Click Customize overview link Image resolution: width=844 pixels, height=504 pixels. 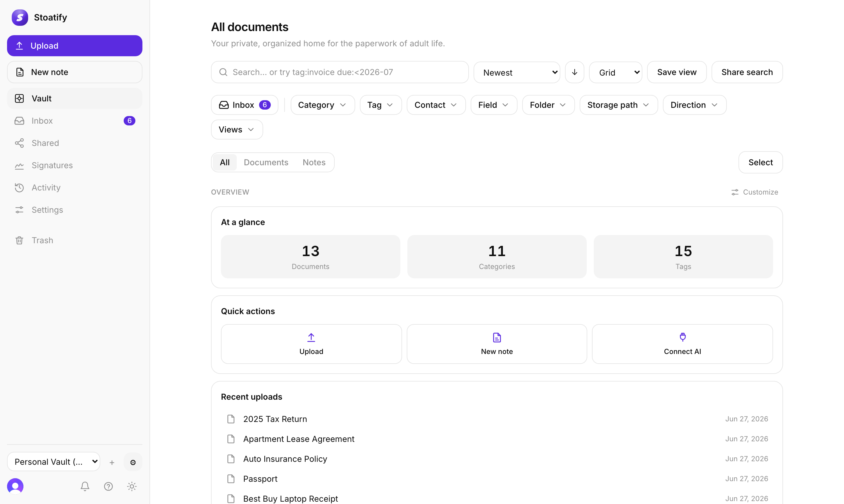[x=755, y=192]
